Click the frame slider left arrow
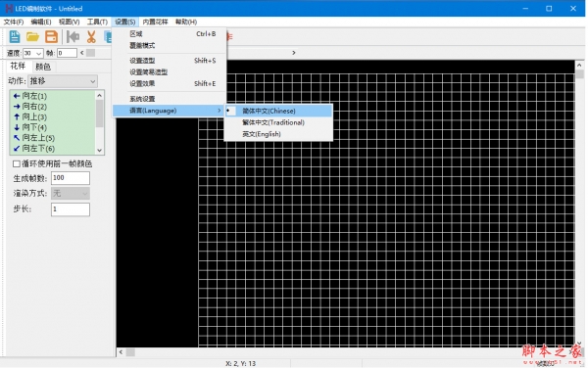This screenshot has width=588, height=368. [81, 53]
